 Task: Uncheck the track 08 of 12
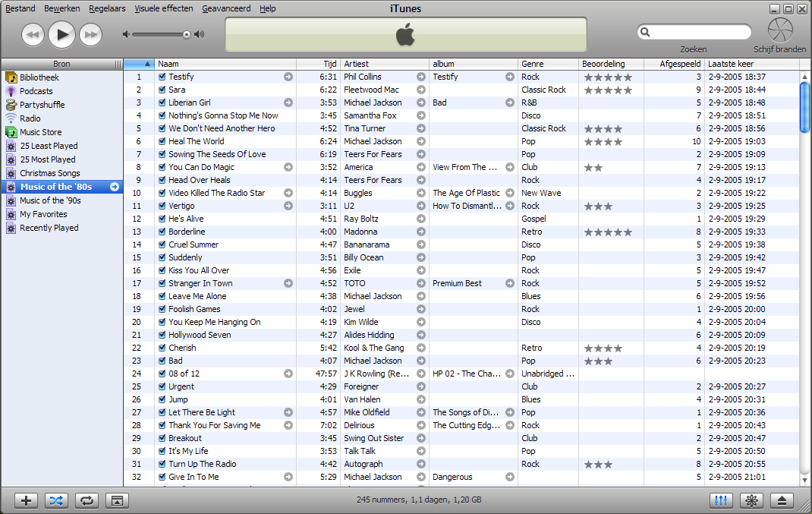coord(162,374)
